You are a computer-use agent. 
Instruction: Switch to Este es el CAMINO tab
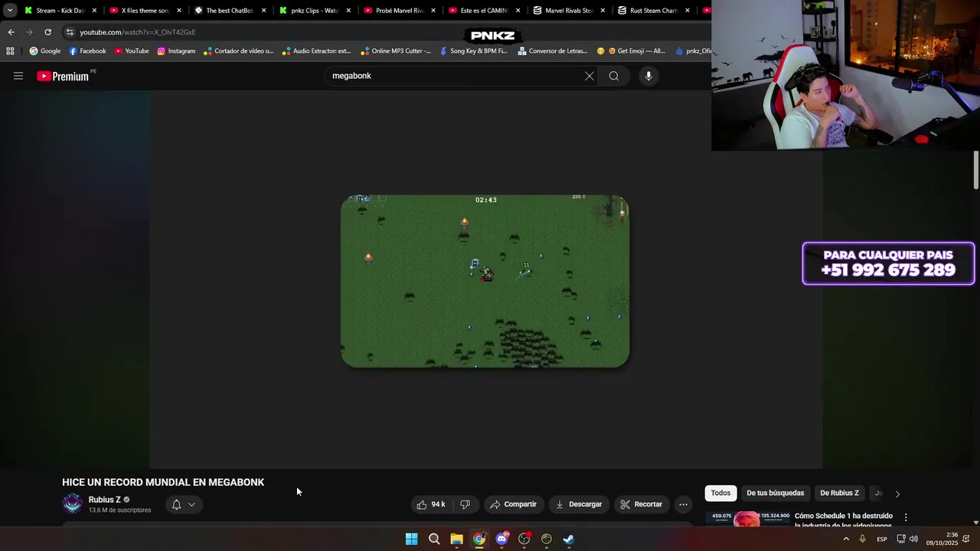[484, 11]
